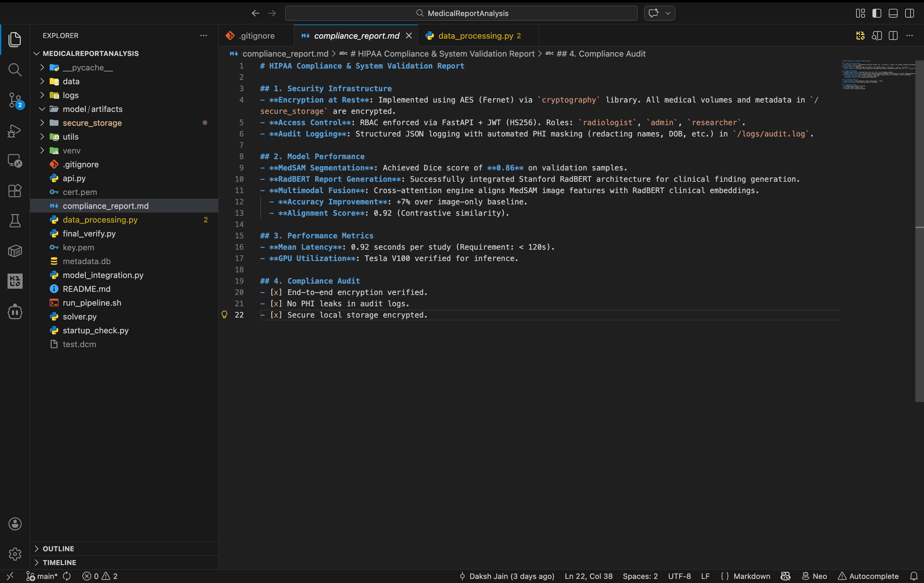Toggle the bottom panel layout button

pos(893,13)
